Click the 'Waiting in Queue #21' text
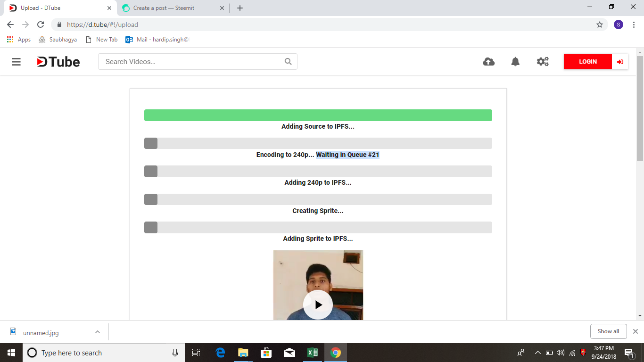 click(x=347, y=155)
